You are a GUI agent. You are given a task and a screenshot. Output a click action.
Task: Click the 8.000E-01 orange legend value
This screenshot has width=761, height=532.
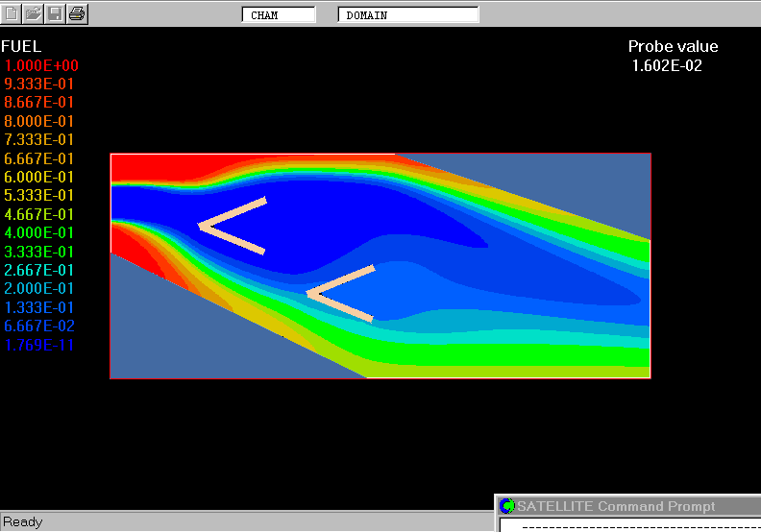pos(39,121)
